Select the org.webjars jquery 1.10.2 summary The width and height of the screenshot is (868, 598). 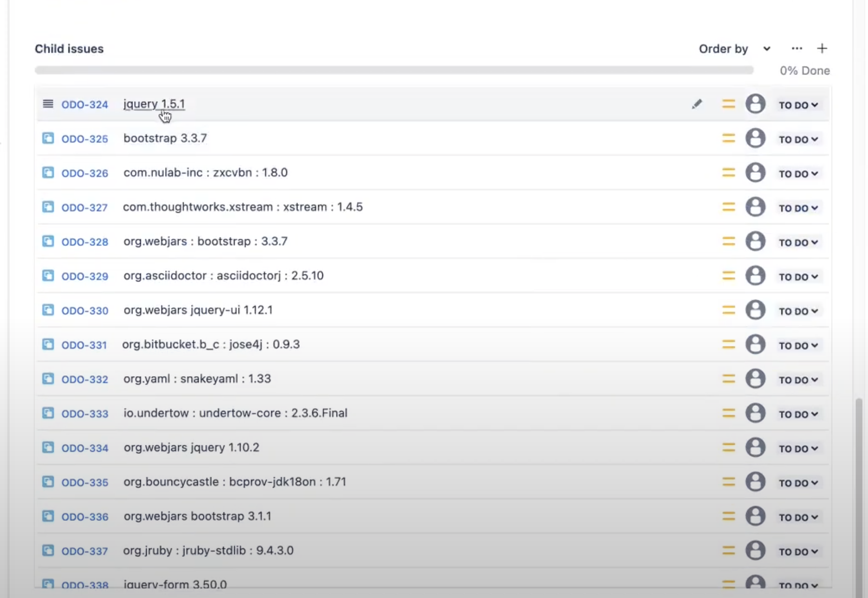coord(191,448)
